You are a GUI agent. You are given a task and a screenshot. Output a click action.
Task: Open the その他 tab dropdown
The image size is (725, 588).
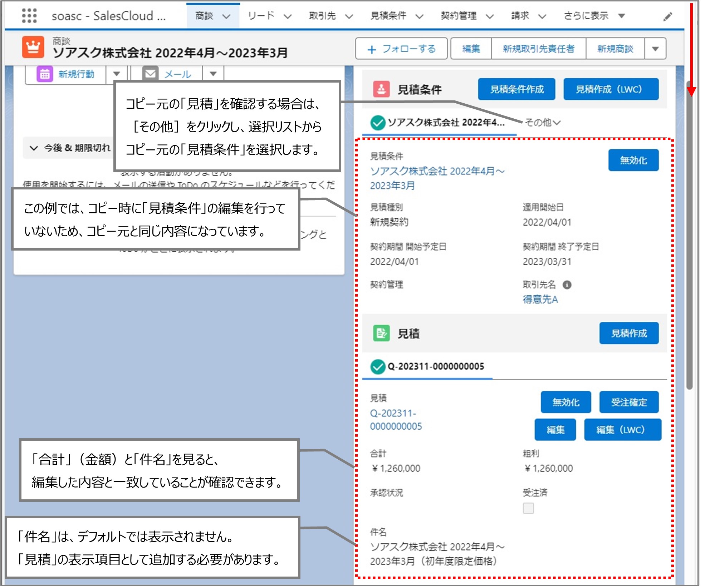(543, 123)
